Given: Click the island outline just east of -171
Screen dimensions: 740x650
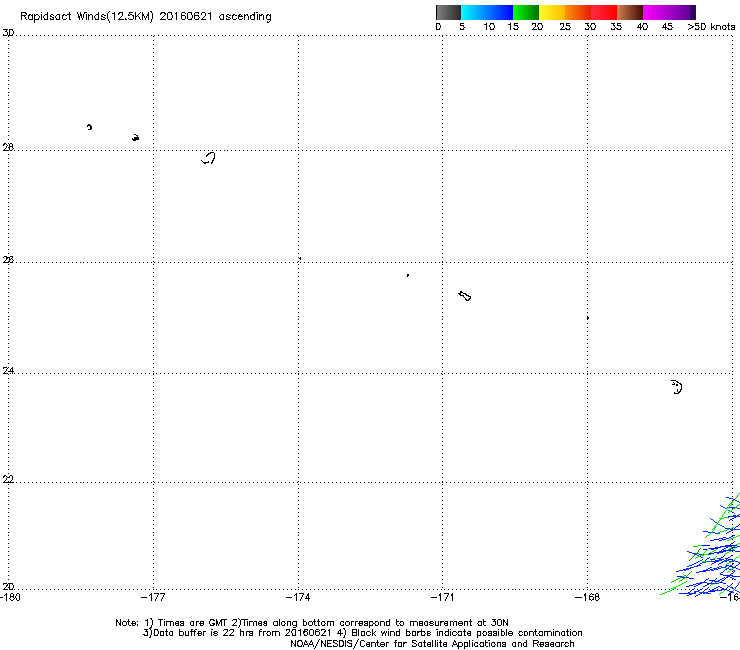Looking at the screenshot, I should coord(465,296).
